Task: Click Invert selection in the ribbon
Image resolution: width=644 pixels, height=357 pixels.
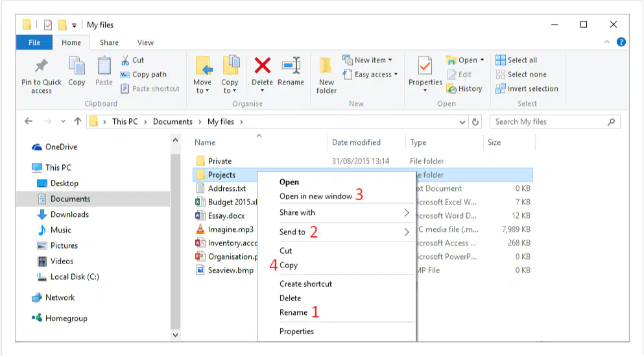Action: 527,88
